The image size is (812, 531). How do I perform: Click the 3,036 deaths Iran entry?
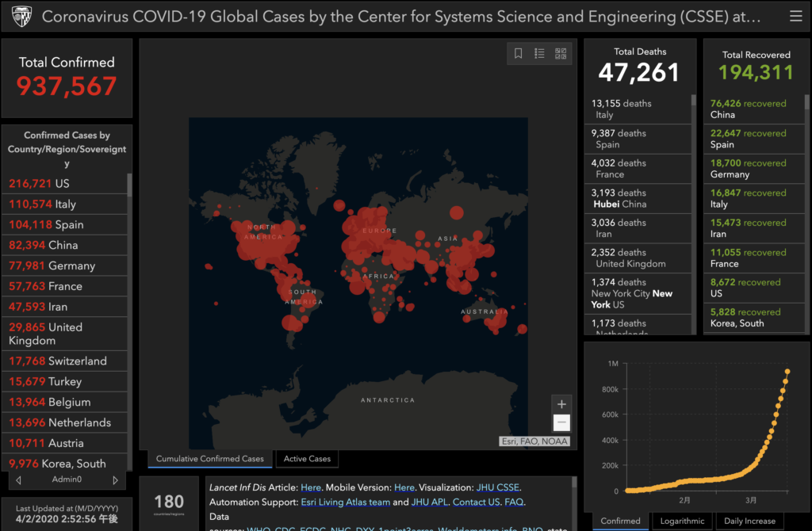point(638,228)
